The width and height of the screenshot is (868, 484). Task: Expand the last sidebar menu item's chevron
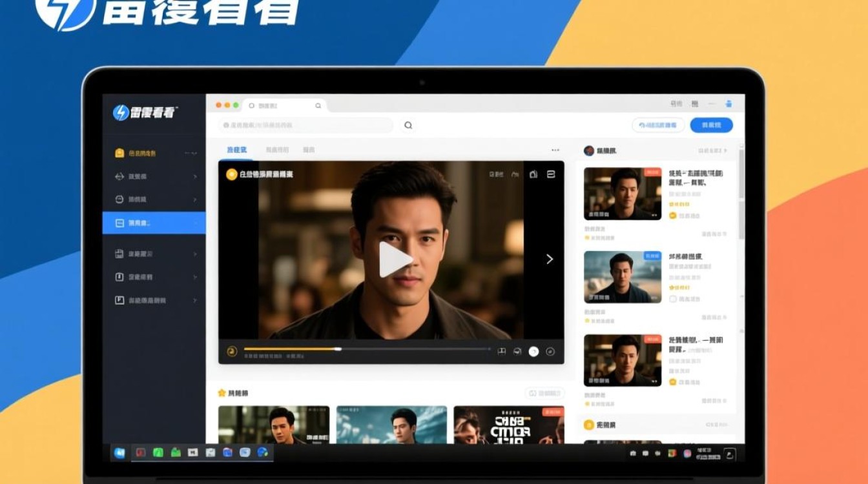pyautogui.click(x=194, y=301)
